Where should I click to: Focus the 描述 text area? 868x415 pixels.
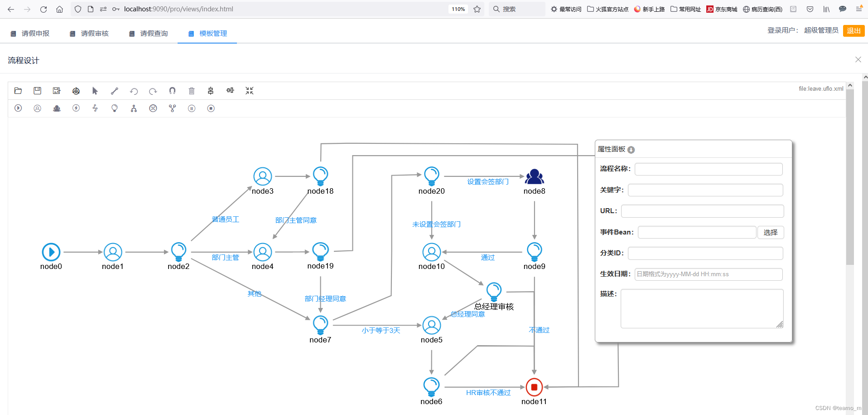[702, 308]
